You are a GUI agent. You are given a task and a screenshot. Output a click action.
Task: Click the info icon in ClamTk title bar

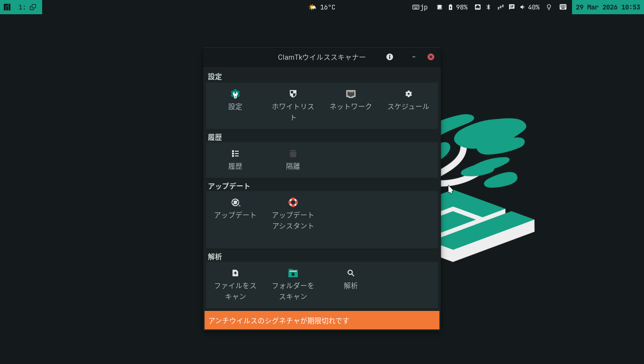(x=390, y=57)
